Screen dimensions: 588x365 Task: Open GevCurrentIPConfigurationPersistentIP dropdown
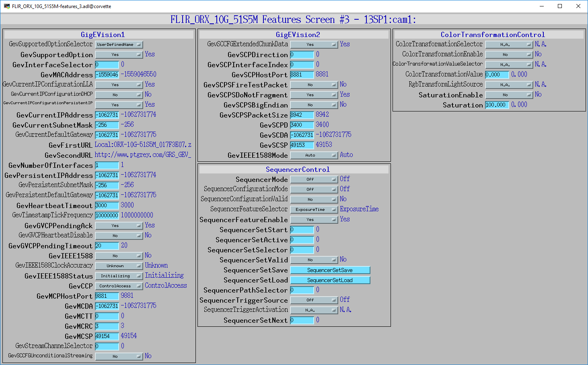[x=119, y=105]
